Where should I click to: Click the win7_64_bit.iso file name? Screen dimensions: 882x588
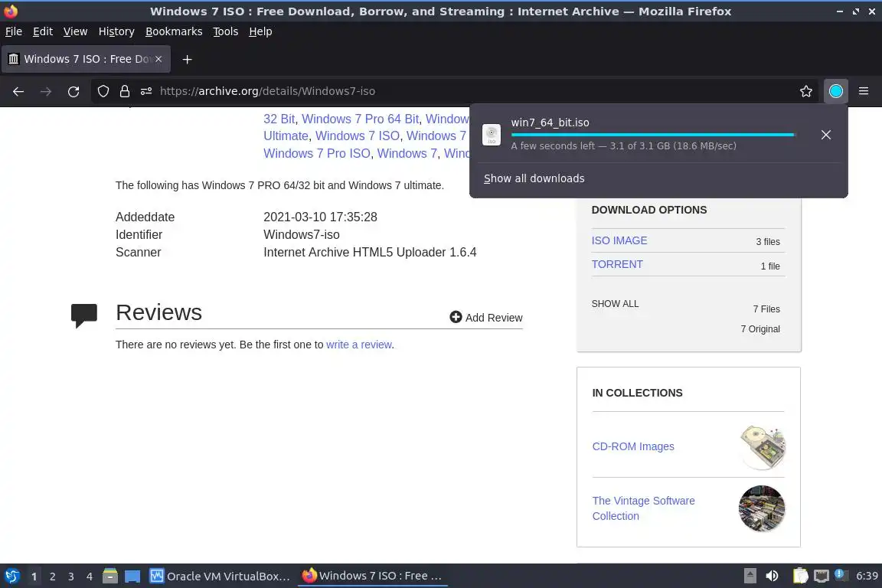click(x=550, y=122)
